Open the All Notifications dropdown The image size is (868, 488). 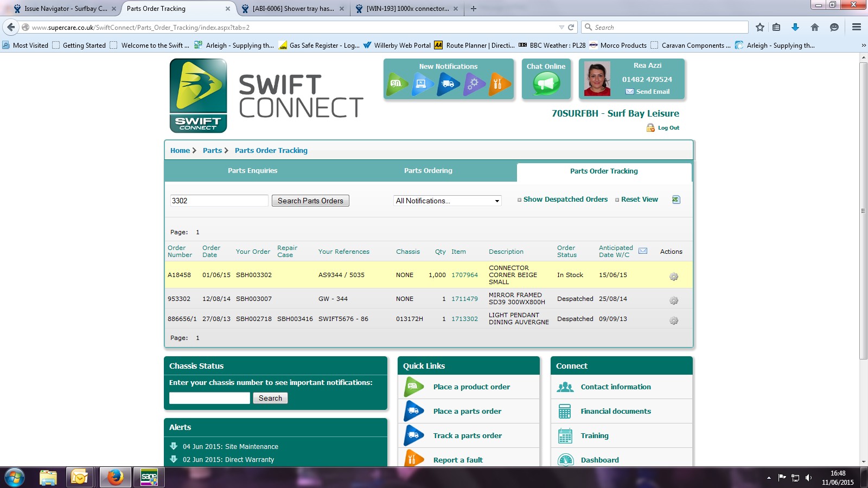click(448, 201)
